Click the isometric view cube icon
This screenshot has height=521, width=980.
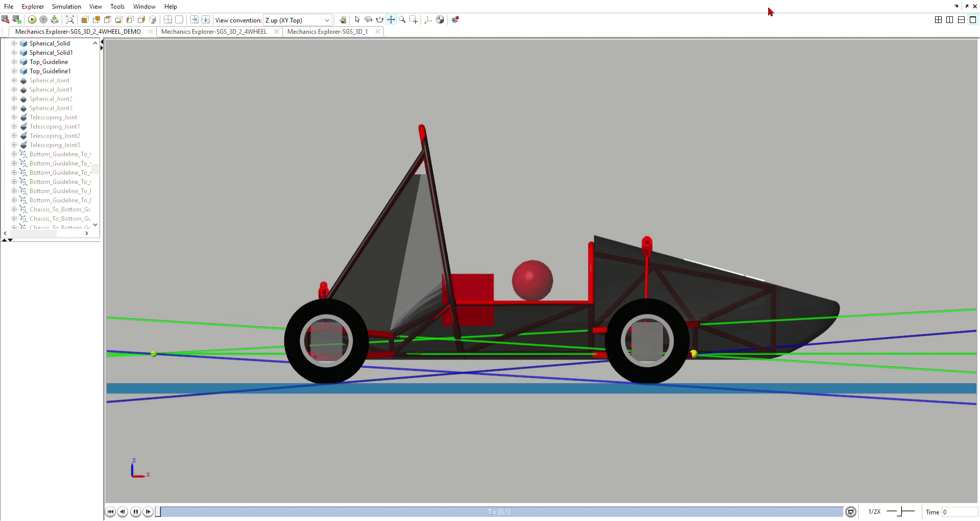coord(153,20)
